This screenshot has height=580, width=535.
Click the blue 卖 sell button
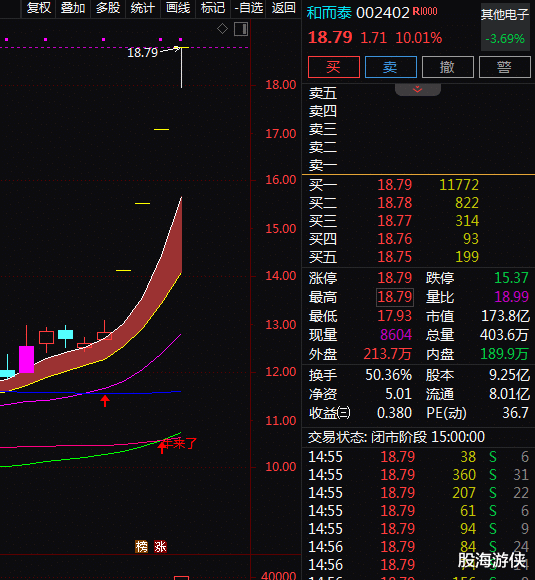click(x=391, y=67)
